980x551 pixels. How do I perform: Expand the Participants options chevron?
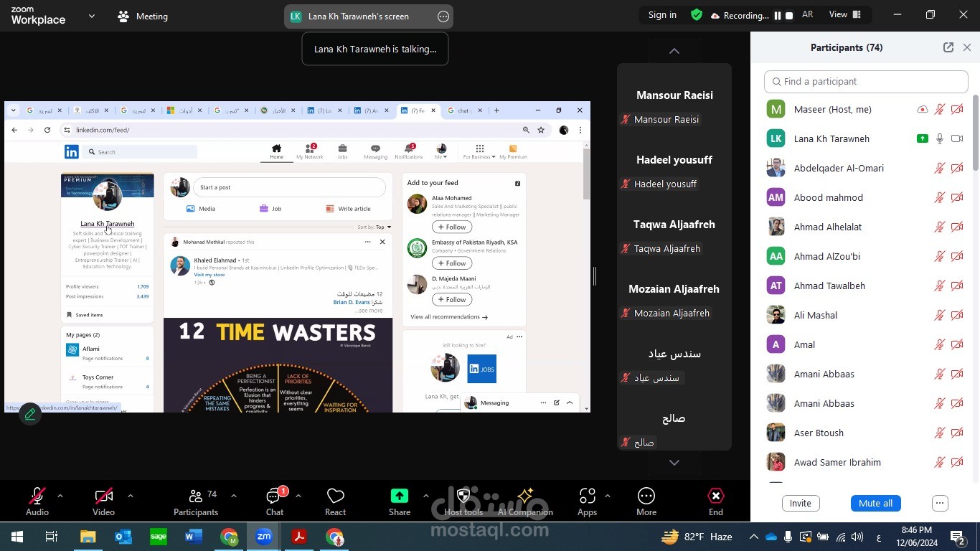[x=233, y=496]
